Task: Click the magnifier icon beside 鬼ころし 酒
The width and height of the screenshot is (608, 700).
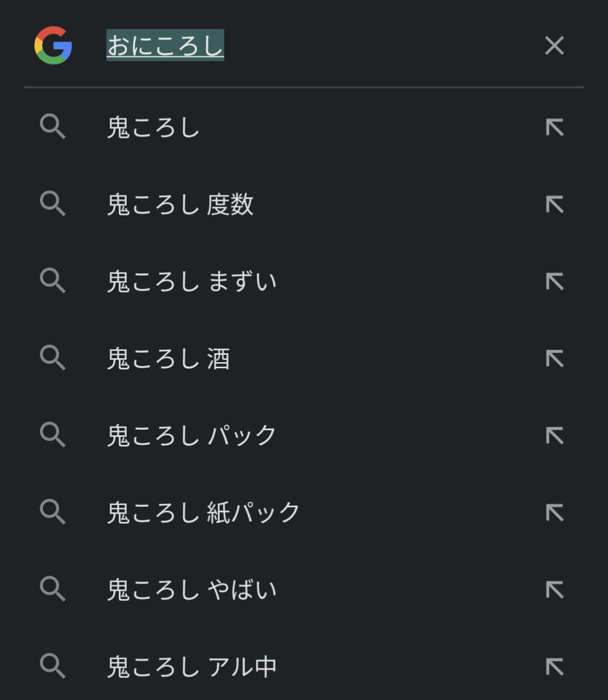Action: 53,358
